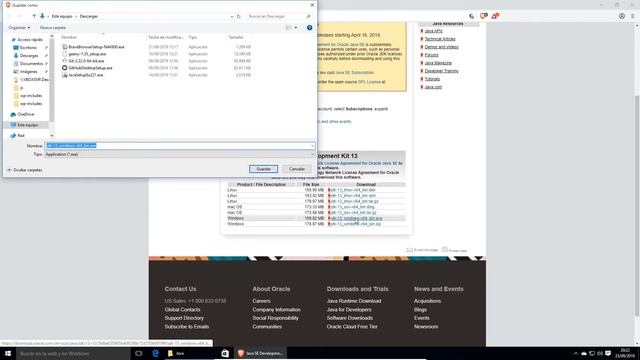640x360 pixels.
Task: Click the Brave shield icon in browser toolbar
Action: 483,16
